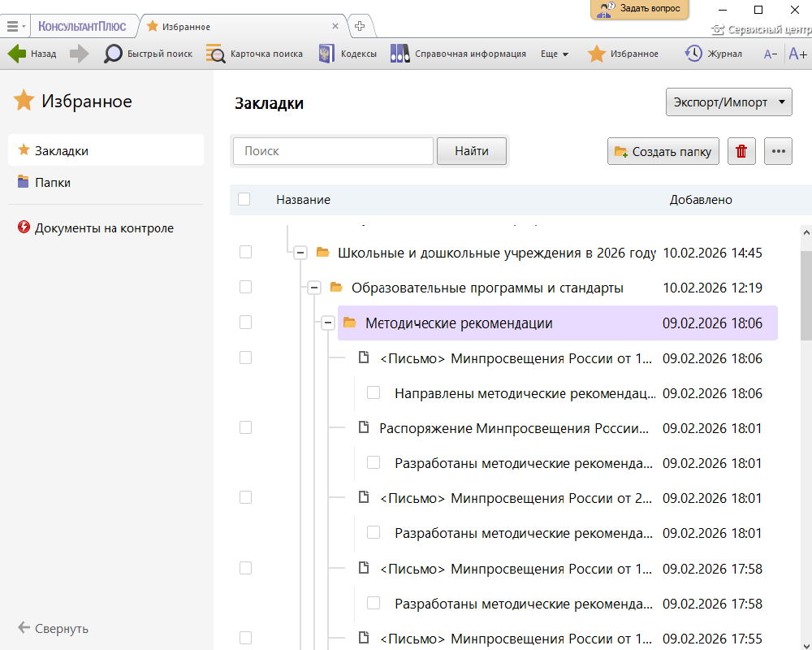Open the Экспорт/Импорт dropdown

pos(728,102)
